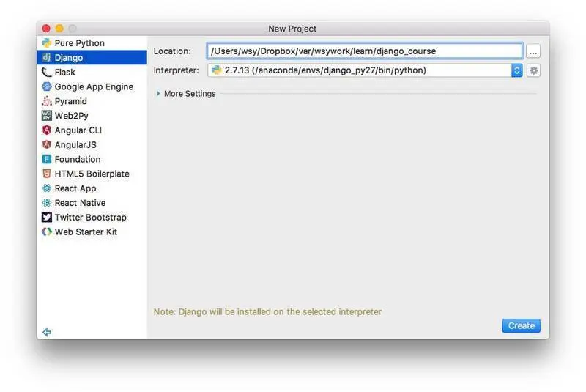
Task: Open interpreter settings gear
Action: (x=534, y=70)
